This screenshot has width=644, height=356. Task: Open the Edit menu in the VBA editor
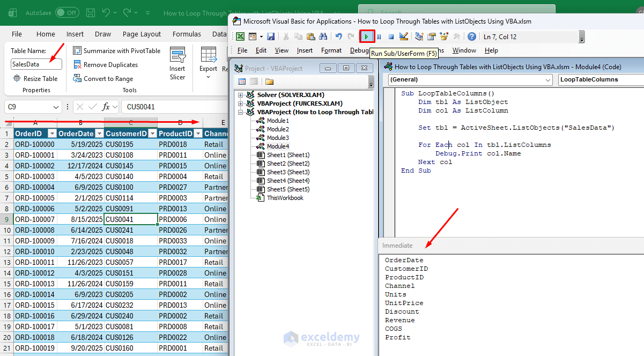261,50
